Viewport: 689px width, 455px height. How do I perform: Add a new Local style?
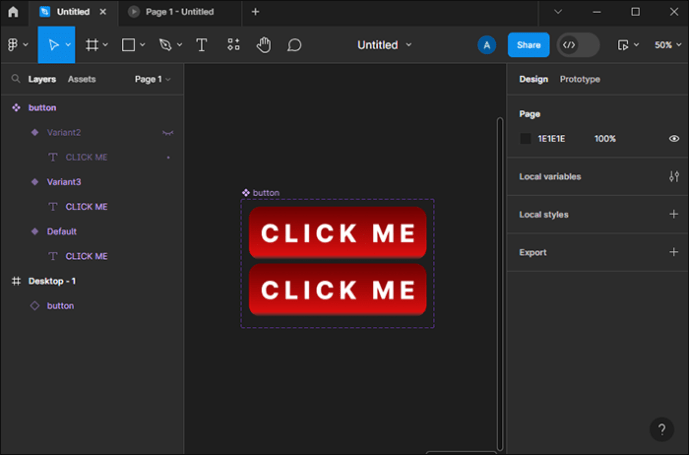(674, 214)
